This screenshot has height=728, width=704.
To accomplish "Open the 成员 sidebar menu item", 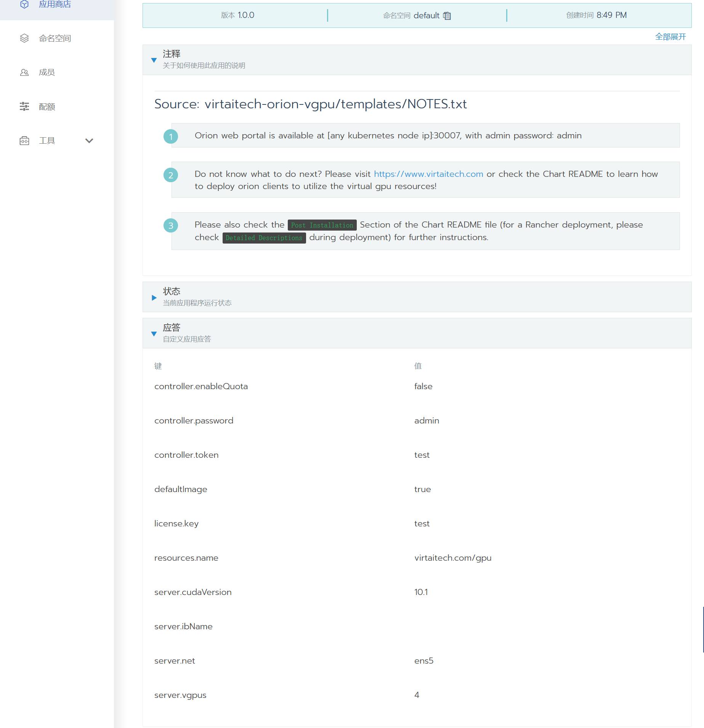I will (x=47, y=72).
